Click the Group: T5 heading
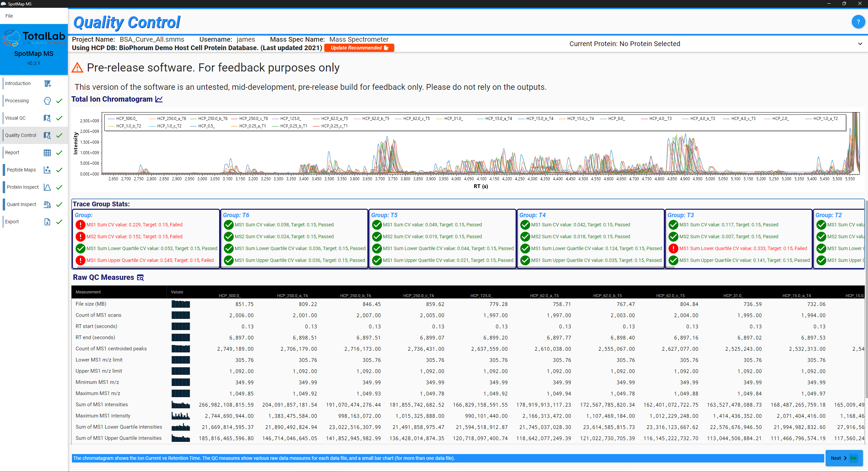868x472 pixels. pyautogui.click(x=384, y=215)
